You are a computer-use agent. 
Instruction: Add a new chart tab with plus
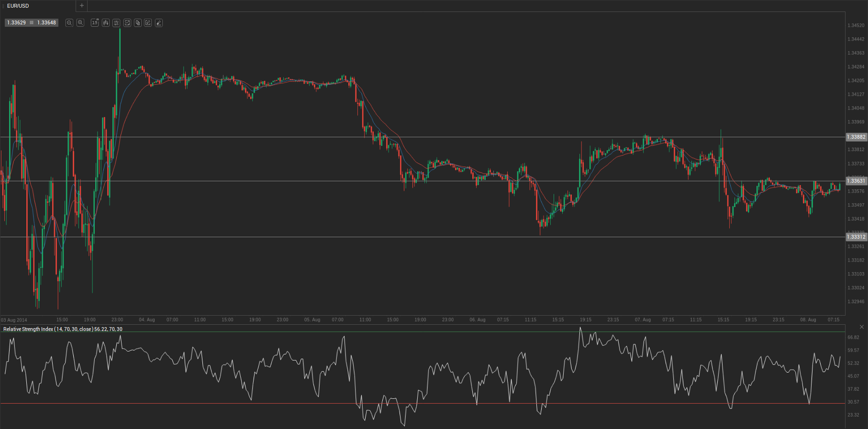82,6
